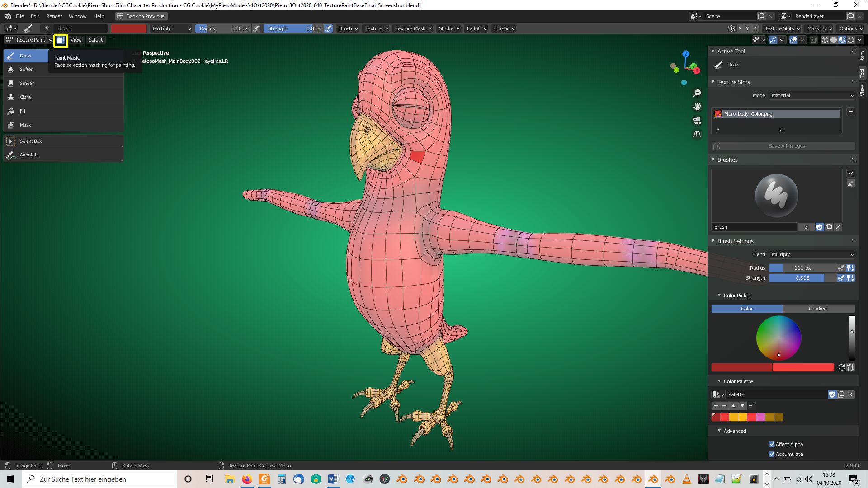Image resolution: width=868 pixels, height=488 pixels.
Task: Click the hand pan icon in the viewport
Action: click(x=697, y=107)
